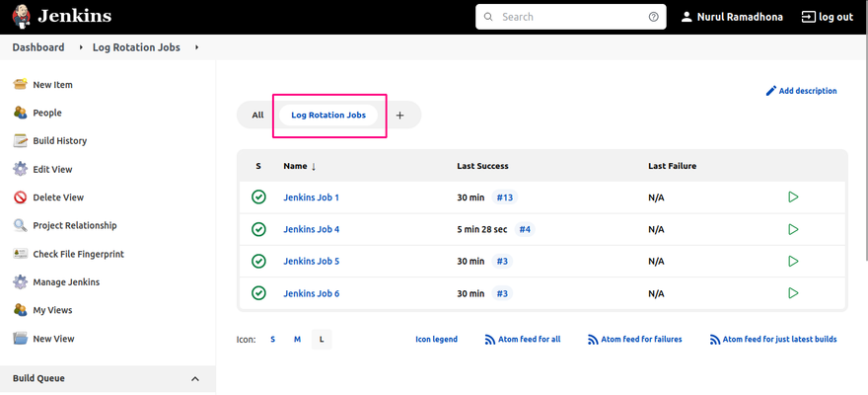The height and width of the screenshot is (395, 868).
Task: Click '5 min 28 sec' last success value
Action: (481, 229)
